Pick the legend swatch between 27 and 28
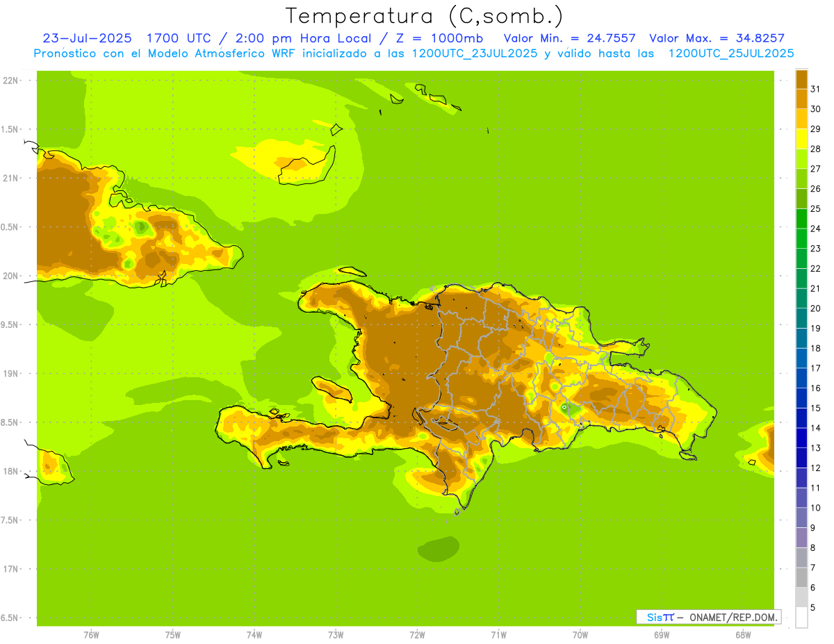 801,158
